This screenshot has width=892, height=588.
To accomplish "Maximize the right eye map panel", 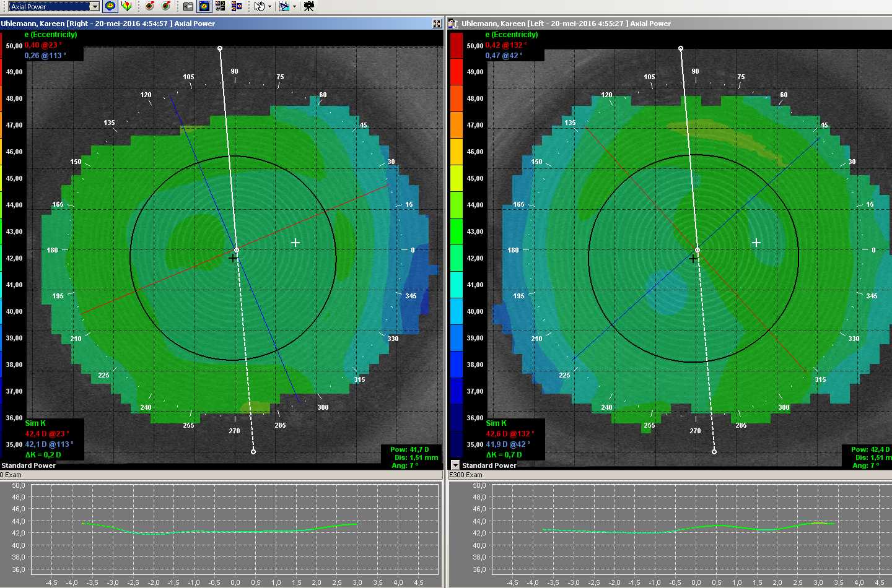I will [x=437, y=24].
